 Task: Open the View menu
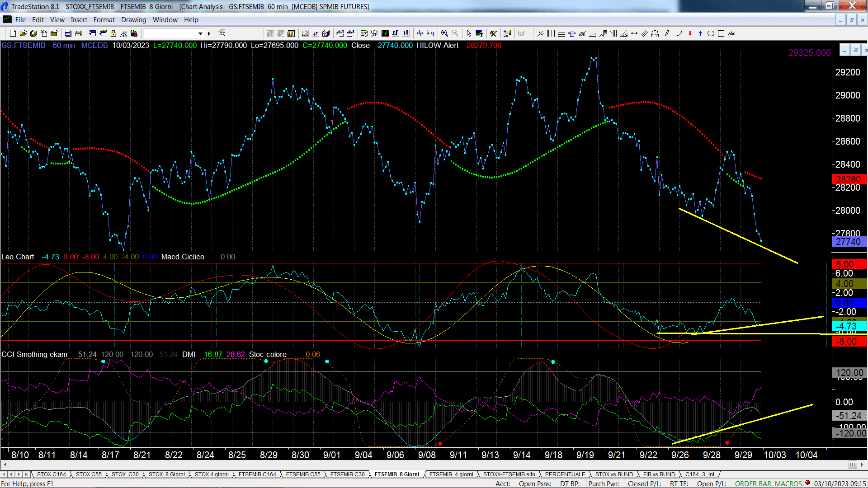[x=57, y=19]
